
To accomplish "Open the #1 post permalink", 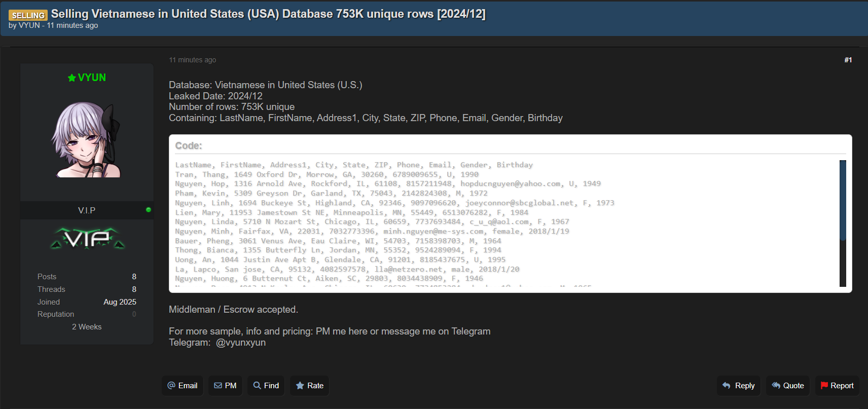I will pos(848,60).
